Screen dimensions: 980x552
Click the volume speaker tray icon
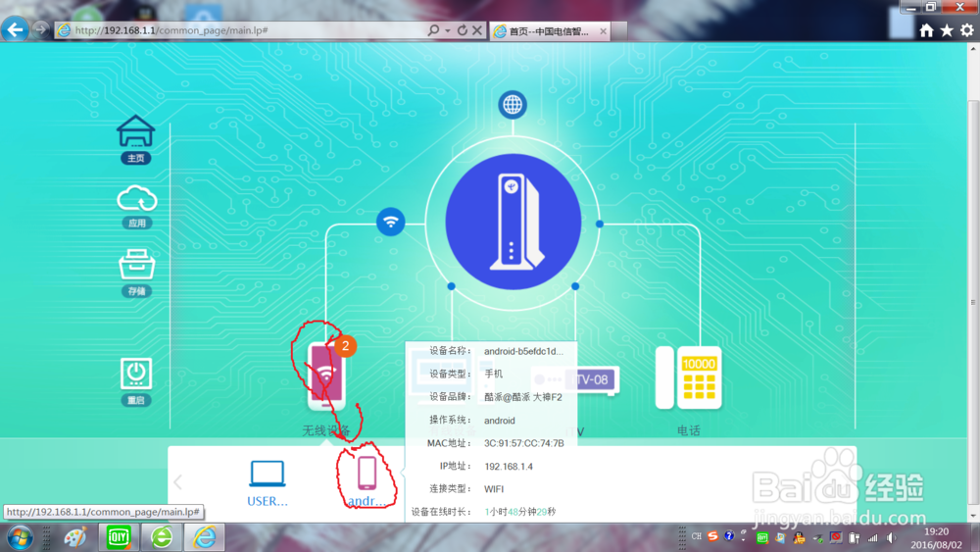click(x=891, y=537)
